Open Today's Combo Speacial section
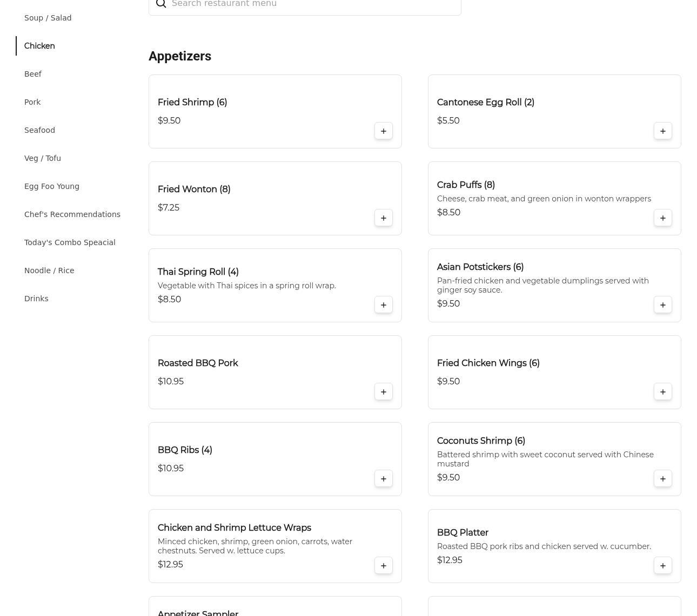This screenshot has height=616, width=697. pyautogui.click(x=70, y=242)
